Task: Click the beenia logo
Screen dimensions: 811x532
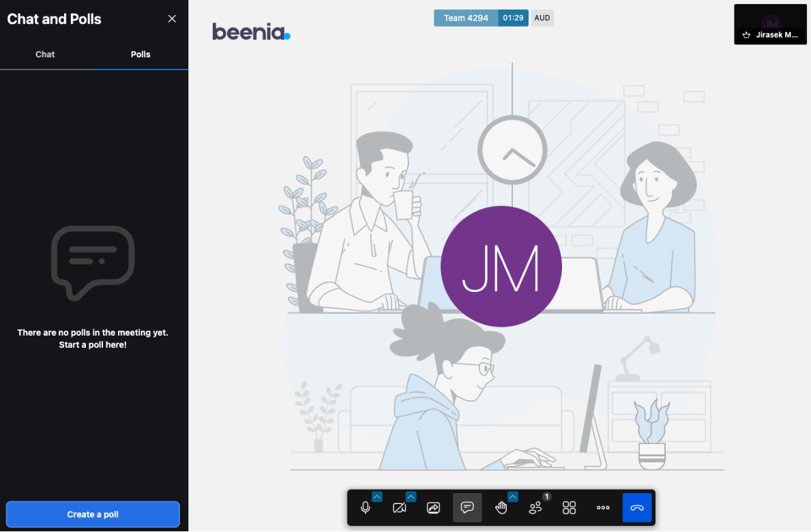Action: [251, 32]
